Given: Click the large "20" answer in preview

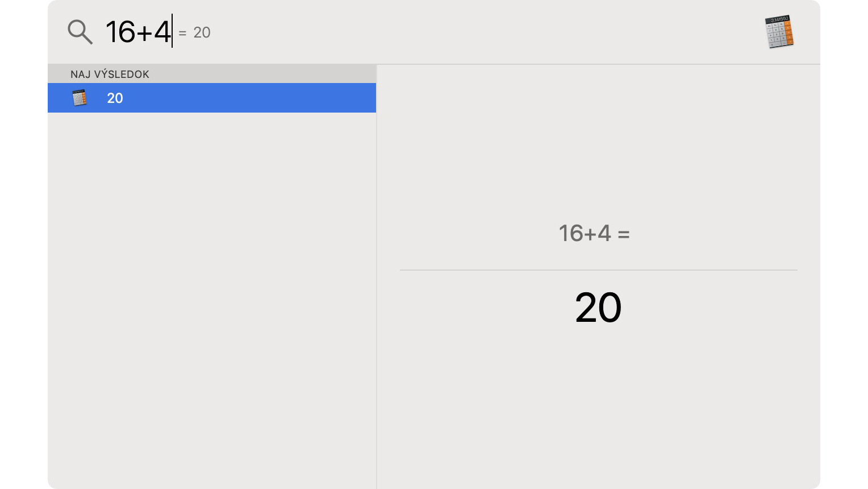Looking at the screenshot, I should 598,308.
